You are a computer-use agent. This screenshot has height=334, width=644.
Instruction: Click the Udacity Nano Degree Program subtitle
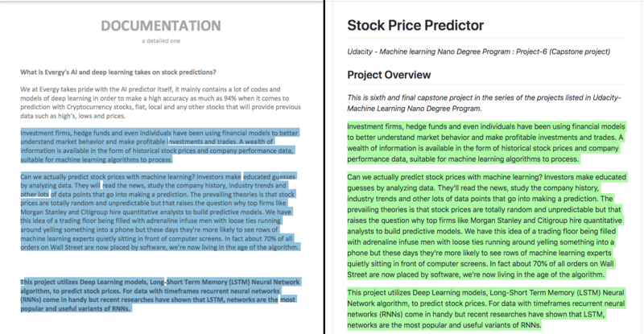478,52
